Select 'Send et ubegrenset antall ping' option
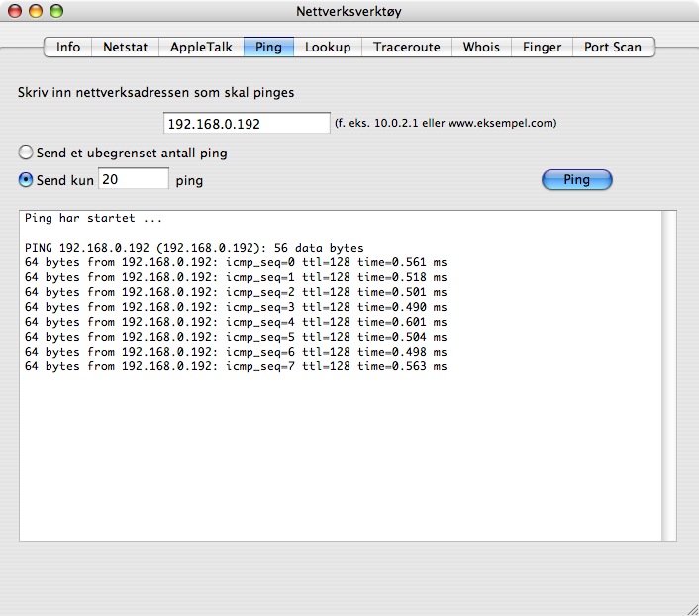 (x=123, y=153)
